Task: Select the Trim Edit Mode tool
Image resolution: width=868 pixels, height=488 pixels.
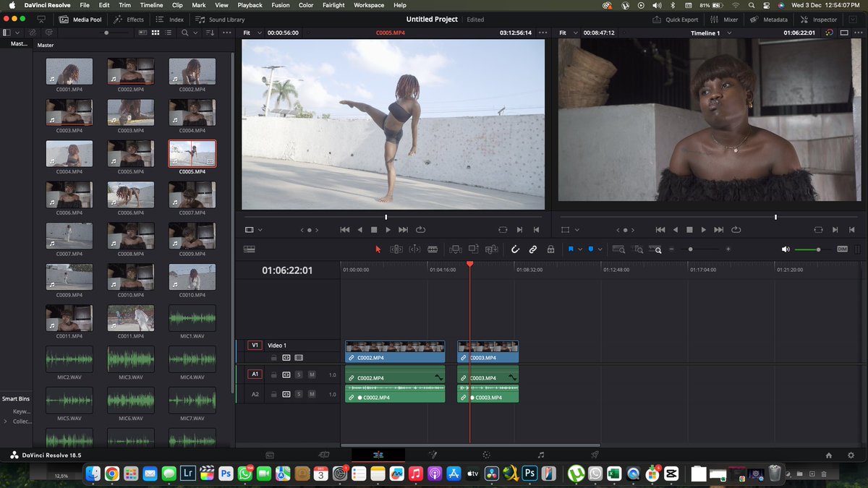Action: [396, 249]
